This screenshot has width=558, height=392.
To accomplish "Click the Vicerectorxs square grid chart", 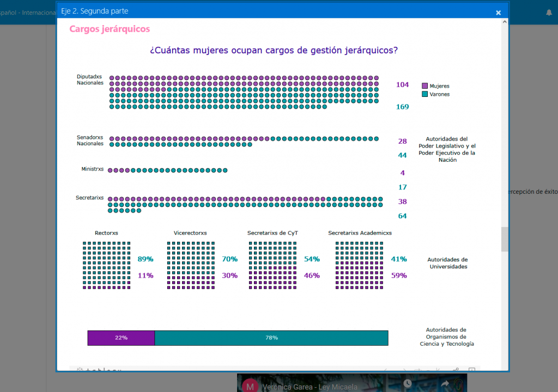I will (x=191, y=265).
